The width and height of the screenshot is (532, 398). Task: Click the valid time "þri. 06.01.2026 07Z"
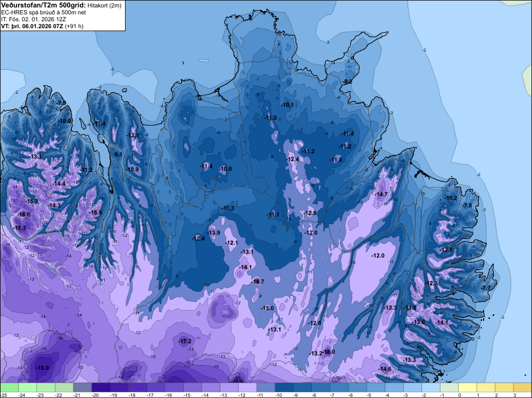pyautogui.click(x=37, y=26)
